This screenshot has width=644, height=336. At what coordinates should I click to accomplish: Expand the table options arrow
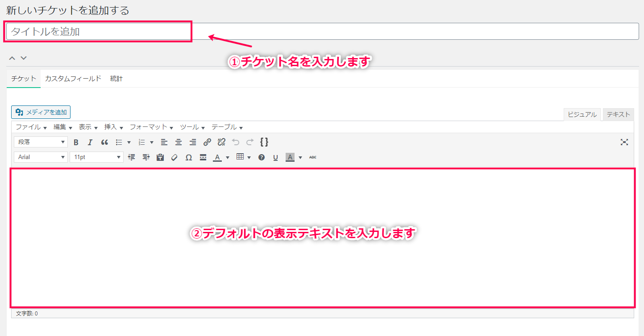click(249, 158)
